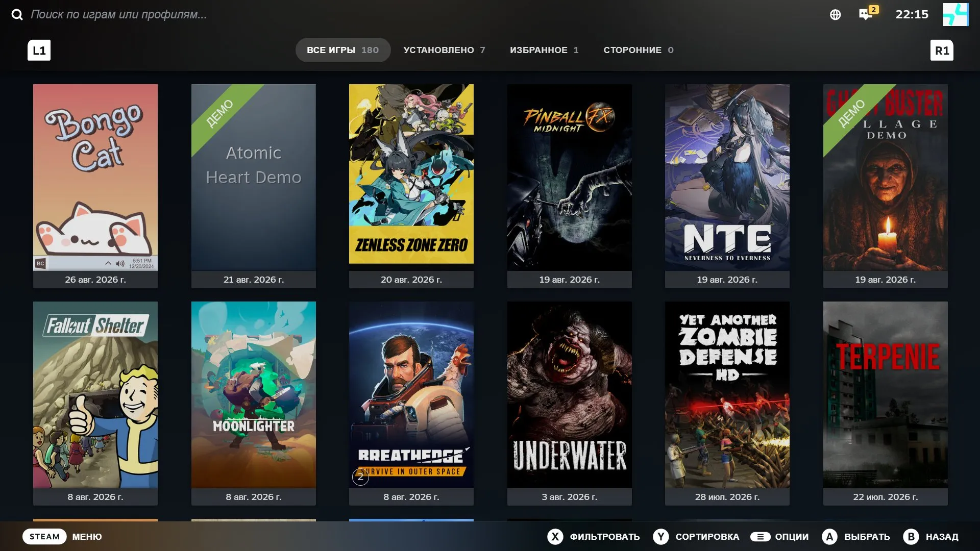Click the options menu pill icon
Image resolution: width=980 pixels, height=551 pixels.
(760, 536)
